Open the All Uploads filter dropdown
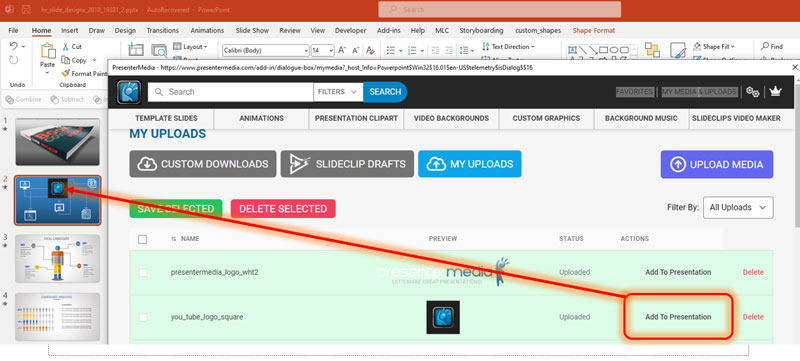This screenshot has width=800, height=361. (x=738, y=208)
